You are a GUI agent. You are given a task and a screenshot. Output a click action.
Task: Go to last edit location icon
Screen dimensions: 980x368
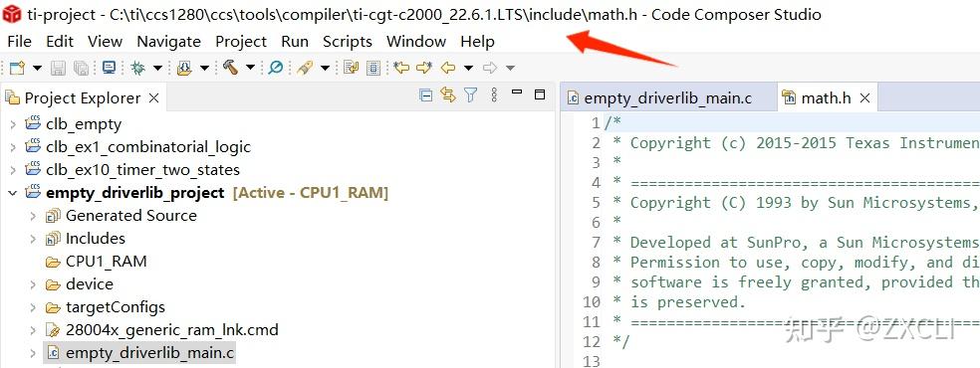[x=401, y=68]
